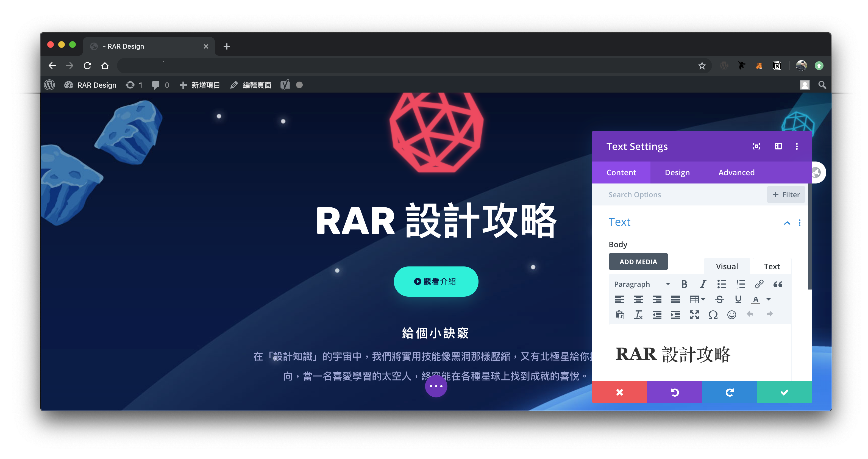Toggle italic text formatting
Image resolution: width=868 pixels, height=459 pixels.
[x=703, y=284]
